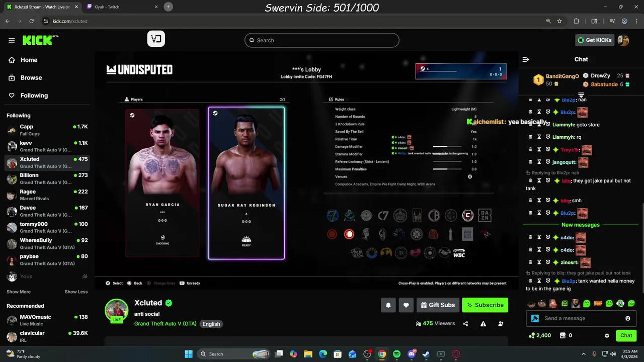Subscribe to Xcluted
This screenshot has width=644, height=362.
pos(485,305)
